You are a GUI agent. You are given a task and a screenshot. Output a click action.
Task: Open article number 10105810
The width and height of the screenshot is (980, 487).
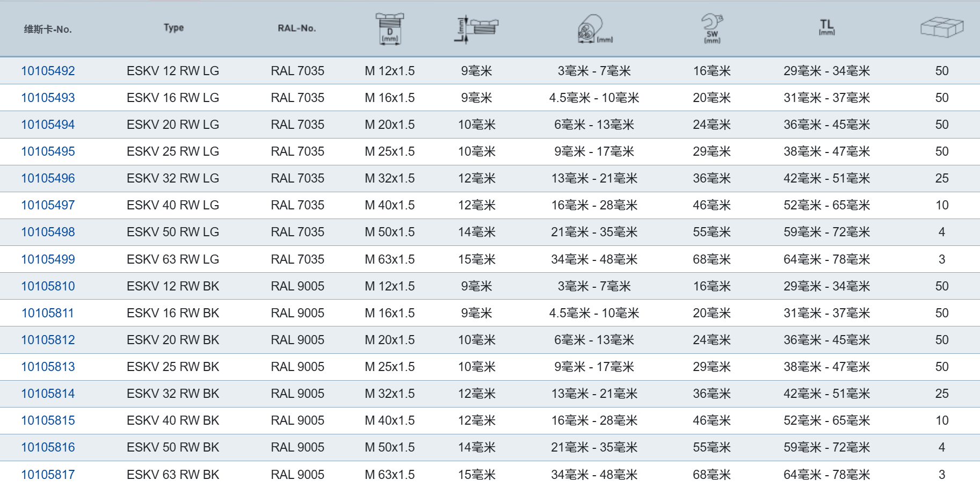(48, 286)
